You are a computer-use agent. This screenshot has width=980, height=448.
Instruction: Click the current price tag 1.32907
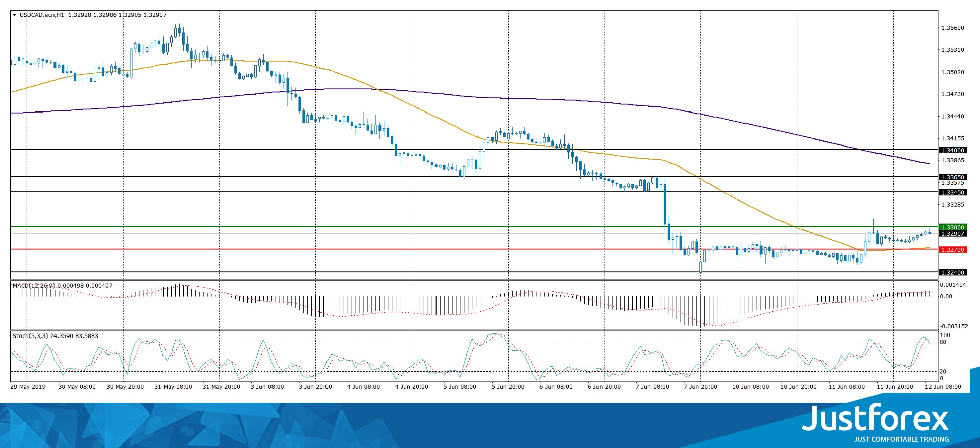(952, 234)
